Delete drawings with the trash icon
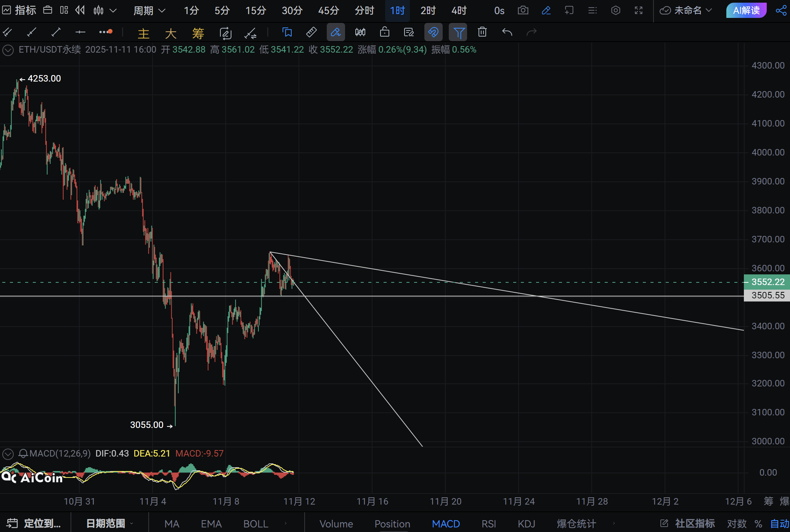Viewport: 790px width, 532px height. pos(482,32)
